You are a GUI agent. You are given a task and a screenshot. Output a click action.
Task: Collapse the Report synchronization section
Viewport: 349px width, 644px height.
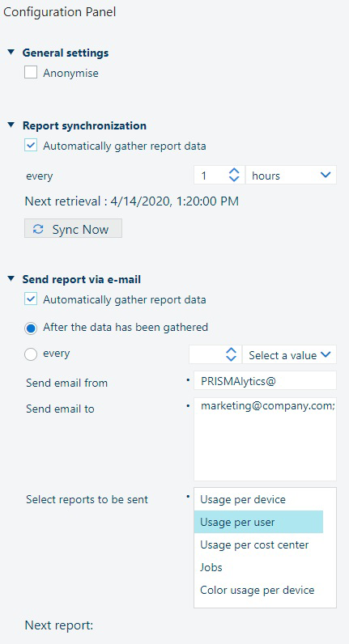(11, 125)
